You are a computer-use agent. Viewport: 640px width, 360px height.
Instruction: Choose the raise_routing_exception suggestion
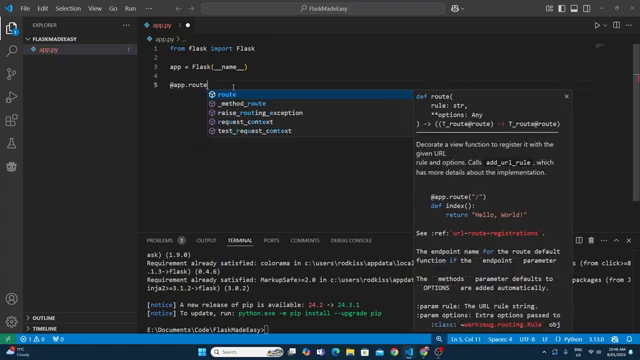click(x=310, y=113)
